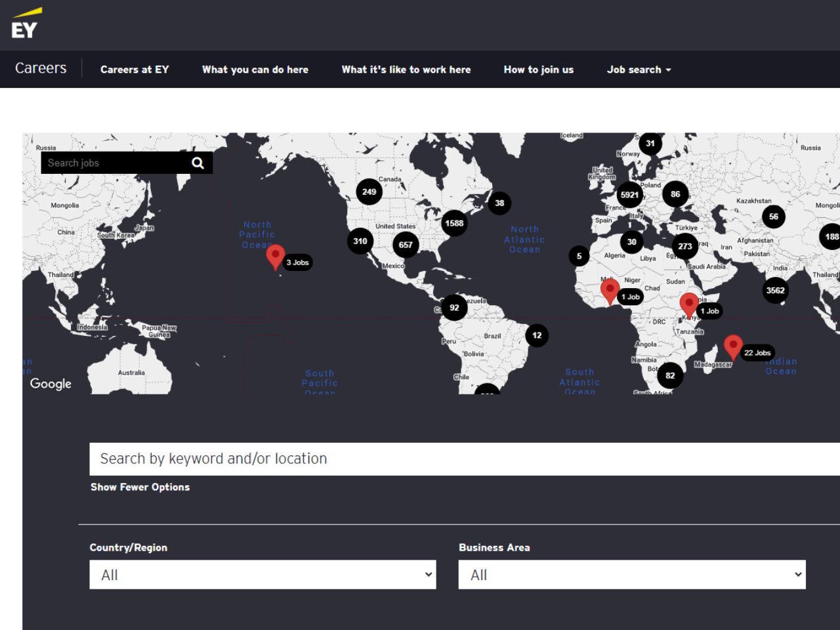This screenshot has width=840, height=630.
Task: Focus the map Search jobs field
Action: [115, 163]
